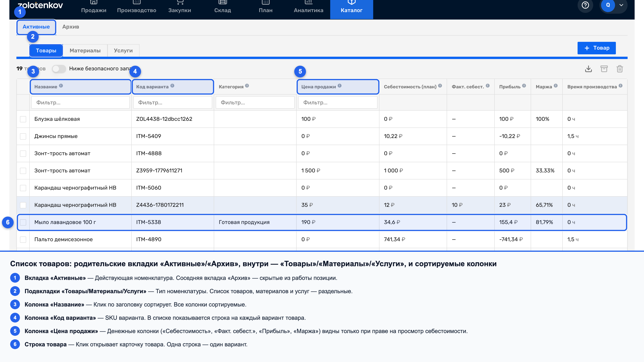Select the Услуги subtab
The height and width of the screenshot is (362, 644).
[x=123, y=51]
